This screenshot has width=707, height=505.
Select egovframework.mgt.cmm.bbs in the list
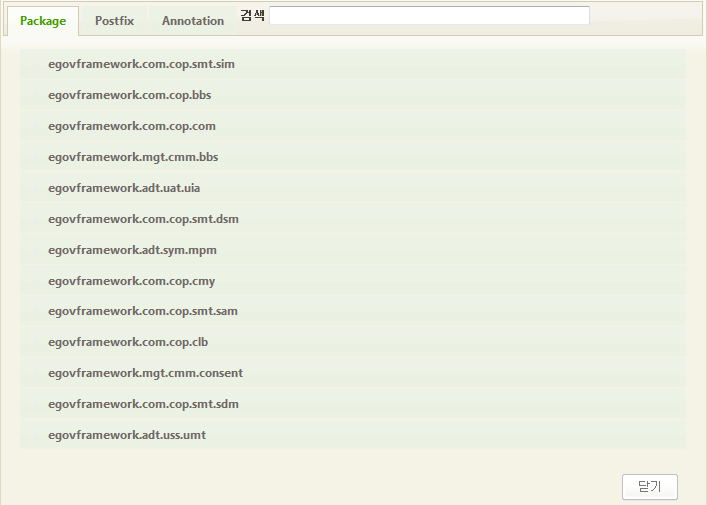(133, 157)
